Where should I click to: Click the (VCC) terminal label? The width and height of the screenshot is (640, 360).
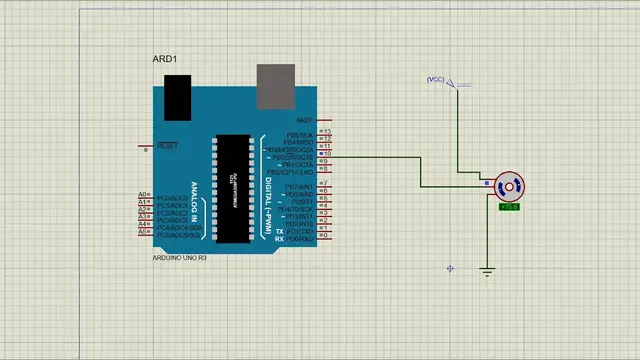(436, 80)
